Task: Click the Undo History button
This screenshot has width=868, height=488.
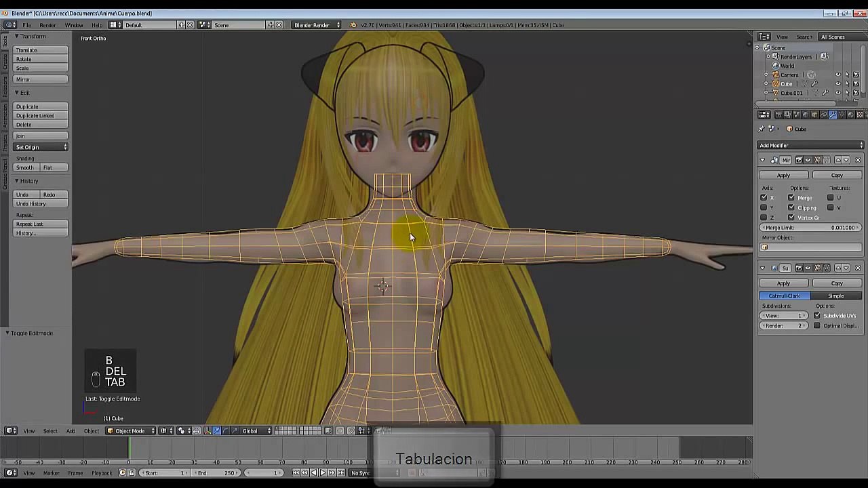Action: tap(41, 203)
